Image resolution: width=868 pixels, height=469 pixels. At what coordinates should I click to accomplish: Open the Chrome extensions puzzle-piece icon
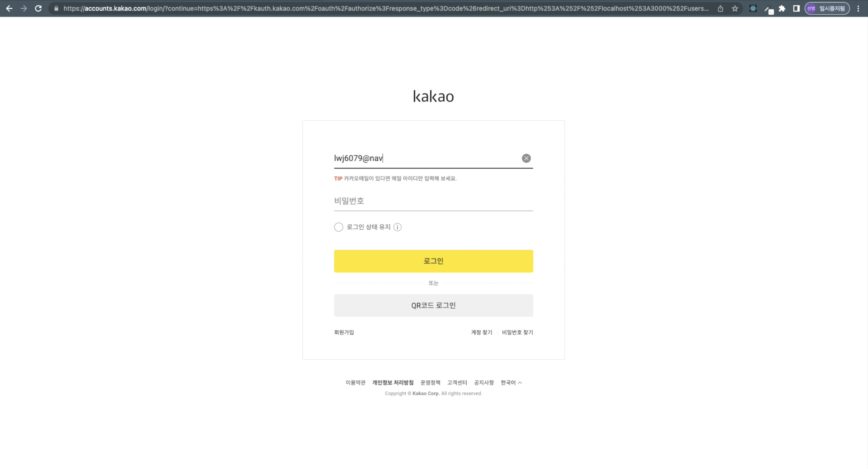pos(782,8)
